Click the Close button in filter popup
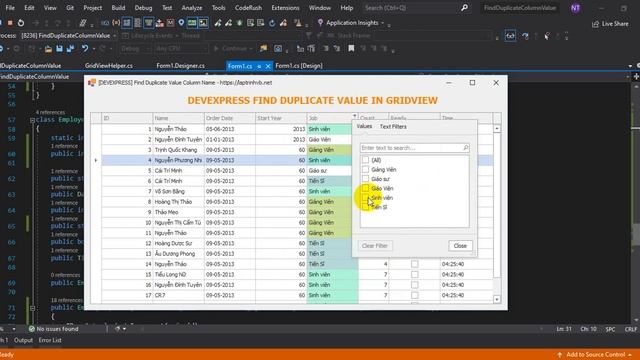640x360 pixels. (460, 246)
